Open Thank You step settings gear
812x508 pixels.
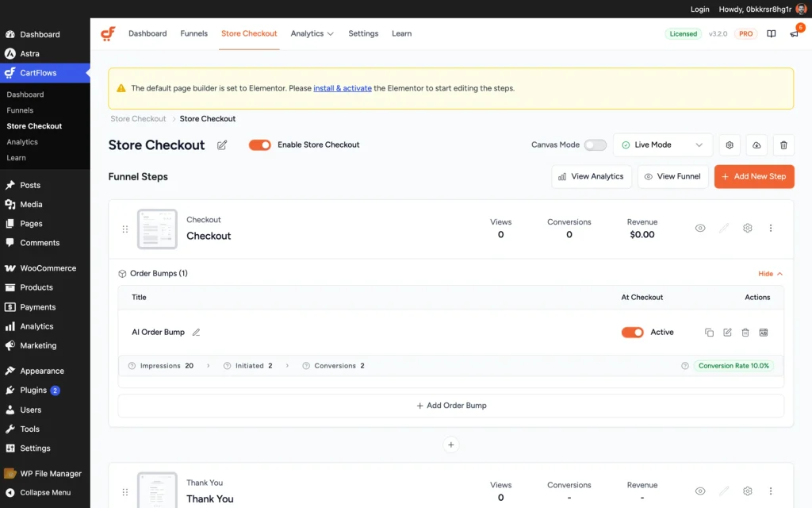pos(747,491)
